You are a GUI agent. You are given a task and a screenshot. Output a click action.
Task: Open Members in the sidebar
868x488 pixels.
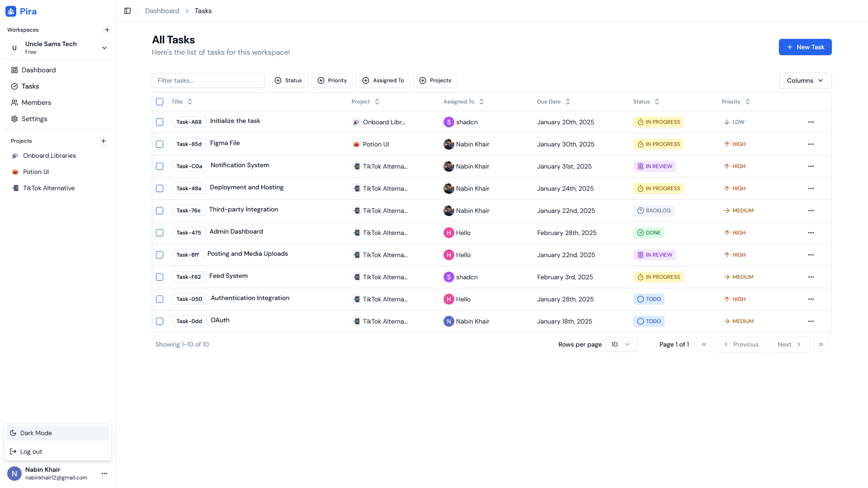click(x=58, y=103)
